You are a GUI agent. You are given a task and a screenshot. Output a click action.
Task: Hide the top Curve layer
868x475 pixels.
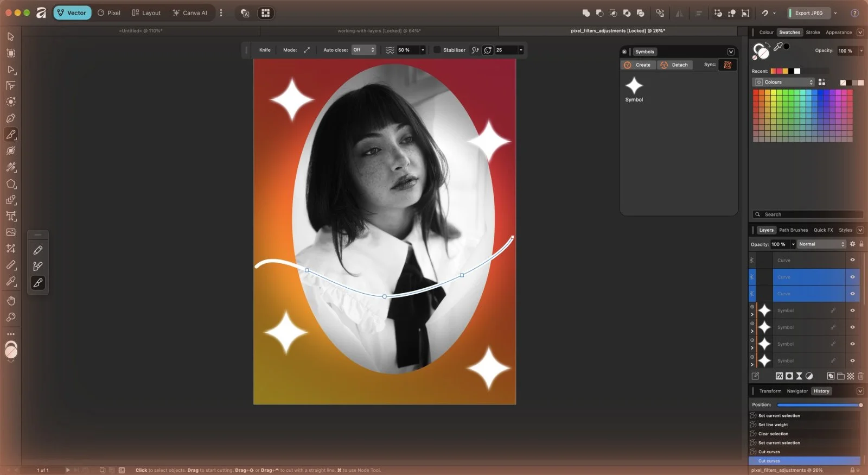[852, 260]
